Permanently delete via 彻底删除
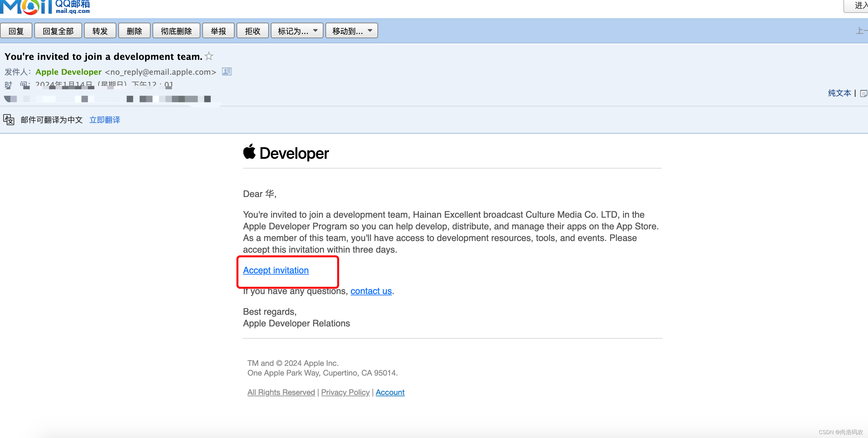 click(x=176, y=30)
